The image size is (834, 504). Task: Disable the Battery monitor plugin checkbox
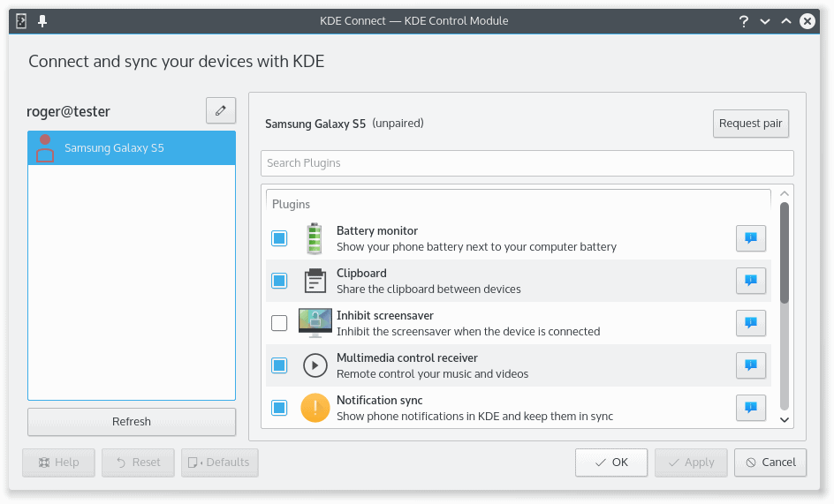coord(279,238)
